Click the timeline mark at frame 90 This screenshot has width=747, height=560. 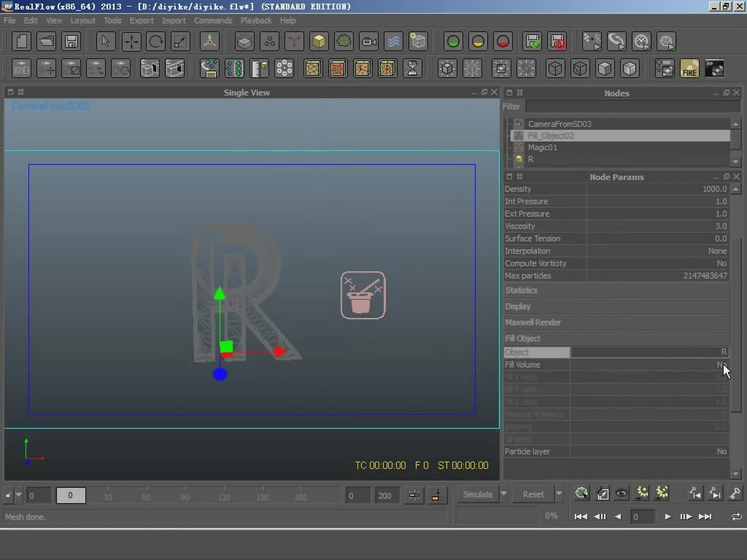(x=185, y=496)
